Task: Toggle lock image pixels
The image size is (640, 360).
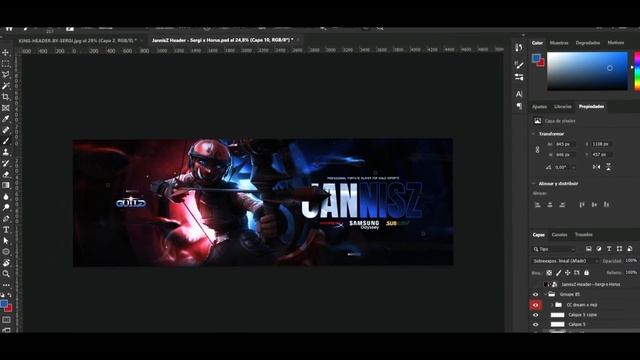Action: click(558, 273)
